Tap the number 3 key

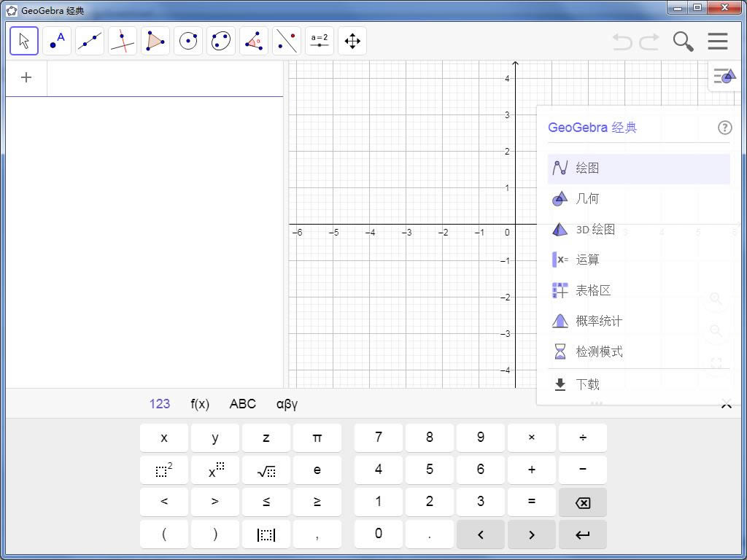pos(481,502)
